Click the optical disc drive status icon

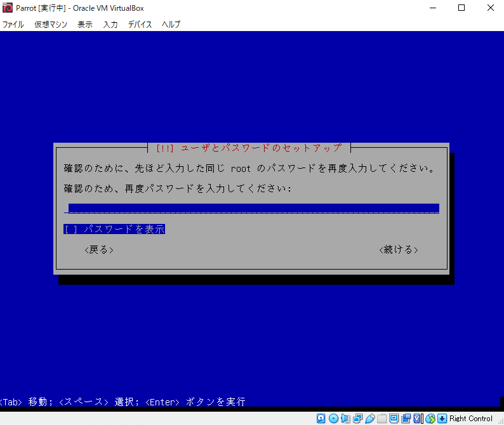click(x=333, y=418)
